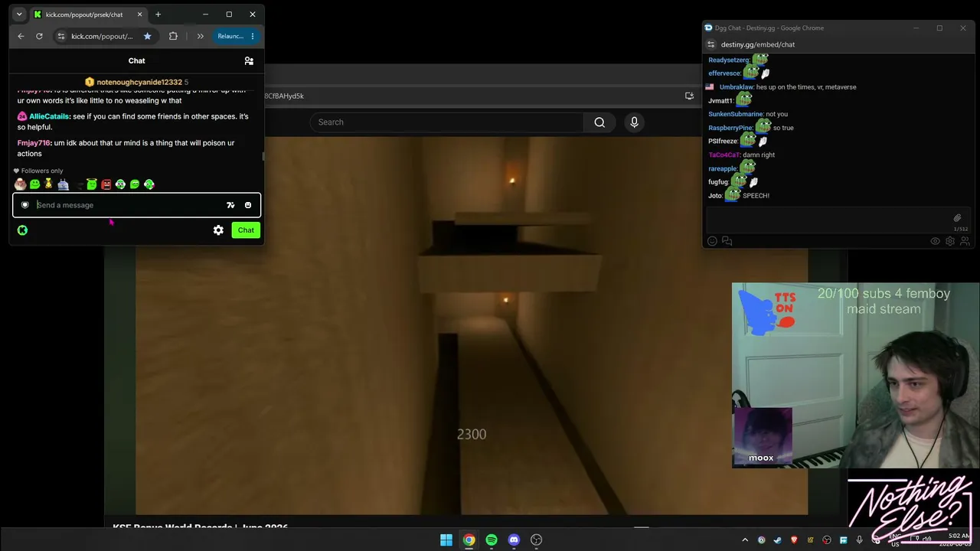980x551 pixels.
Task: Click the microphone tray icon
Action: (x=860, y=540)
